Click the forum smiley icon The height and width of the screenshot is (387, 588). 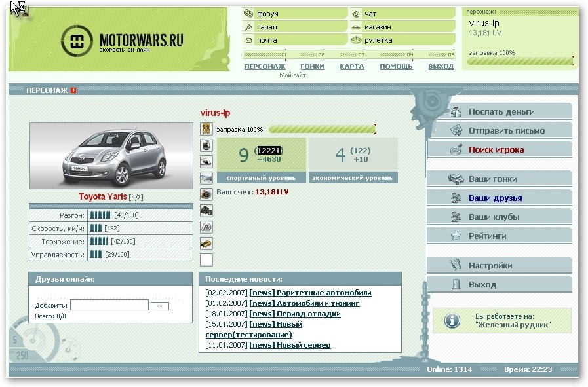click(x=248, y=14)
